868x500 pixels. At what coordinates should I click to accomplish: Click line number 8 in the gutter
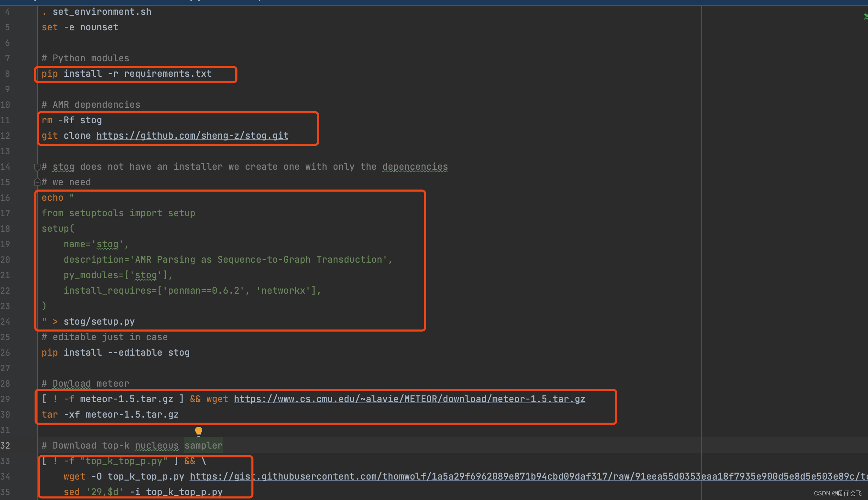[7, 74]
